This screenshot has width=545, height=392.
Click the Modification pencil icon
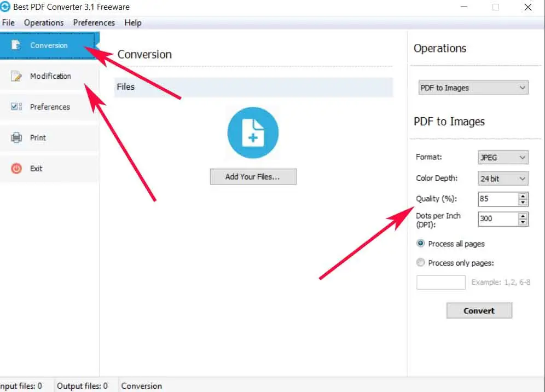(x=16, y=76)
